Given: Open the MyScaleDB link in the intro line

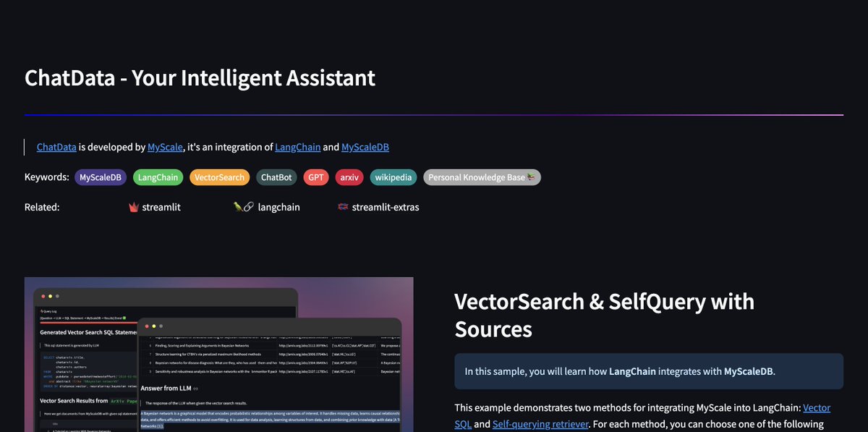Looking at the screenshot, I should pyautogui.click(x=365, y=147).
